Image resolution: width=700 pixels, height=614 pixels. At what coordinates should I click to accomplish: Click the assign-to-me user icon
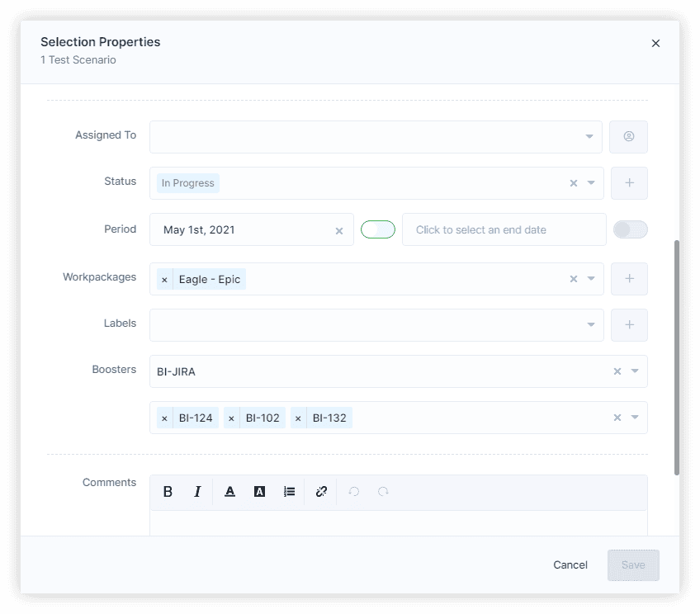[x=628, y=136]
